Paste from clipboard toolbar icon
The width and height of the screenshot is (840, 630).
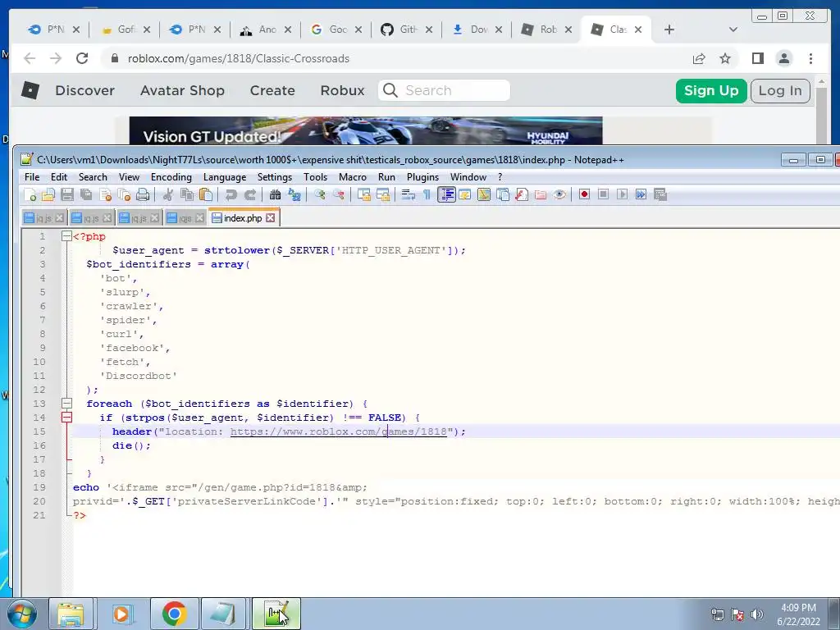pyautogui.click(x=205, y=195)
